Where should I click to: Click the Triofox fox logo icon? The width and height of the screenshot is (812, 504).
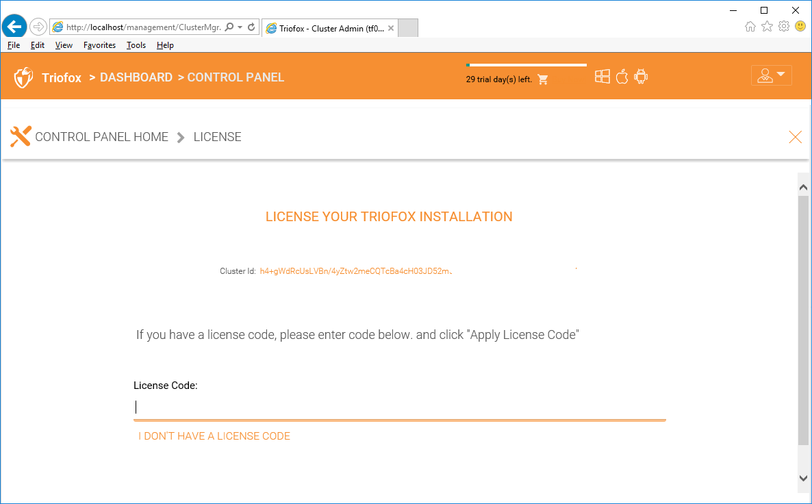23,77
